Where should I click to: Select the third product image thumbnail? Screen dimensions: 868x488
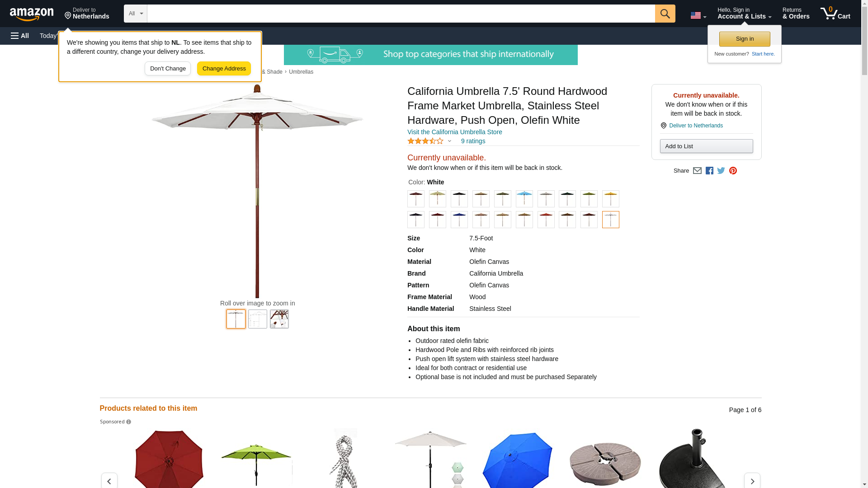pos(279,319)
